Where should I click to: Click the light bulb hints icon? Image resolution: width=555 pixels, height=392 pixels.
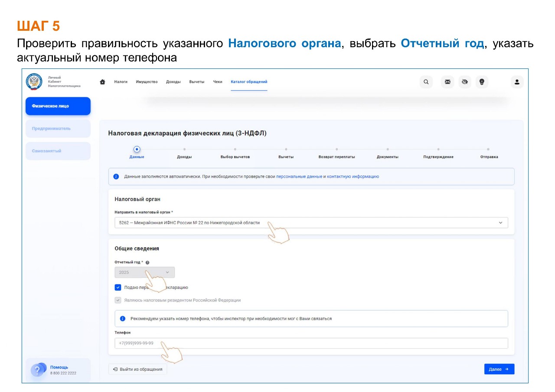482,82
